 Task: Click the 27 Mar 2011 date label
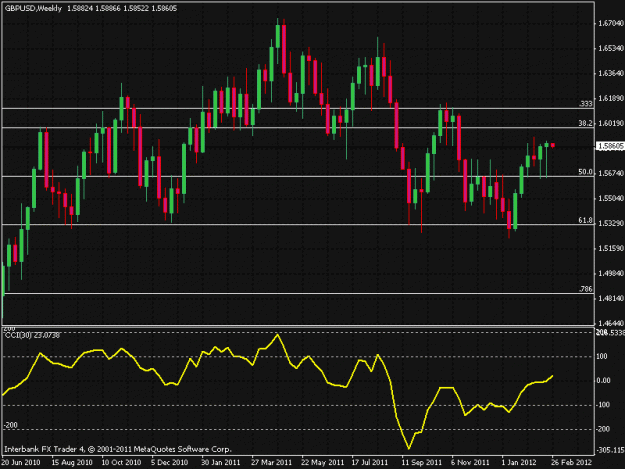point(271,462)
